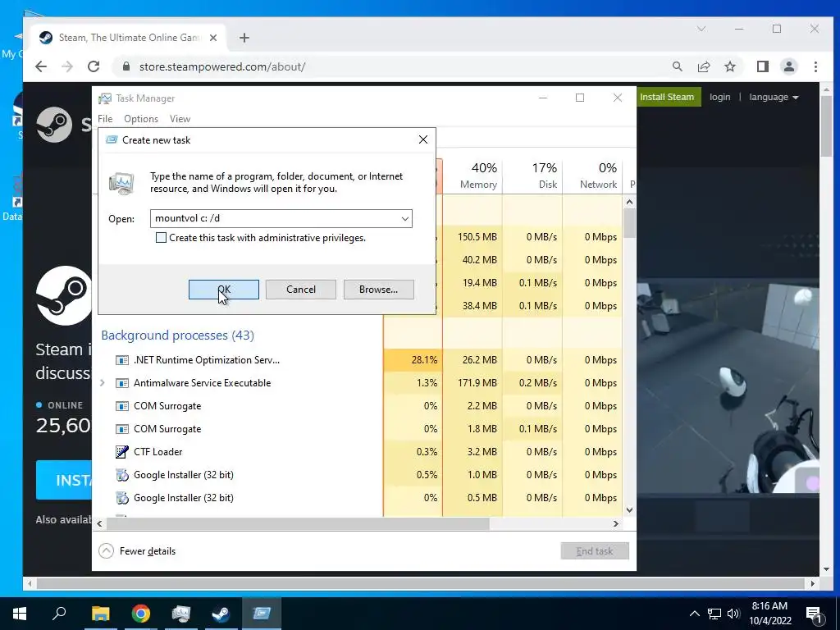The height and width of the screenshot is (630, 840).
Task: Open Task Manager Options menu
Action: tap(141, 119)
